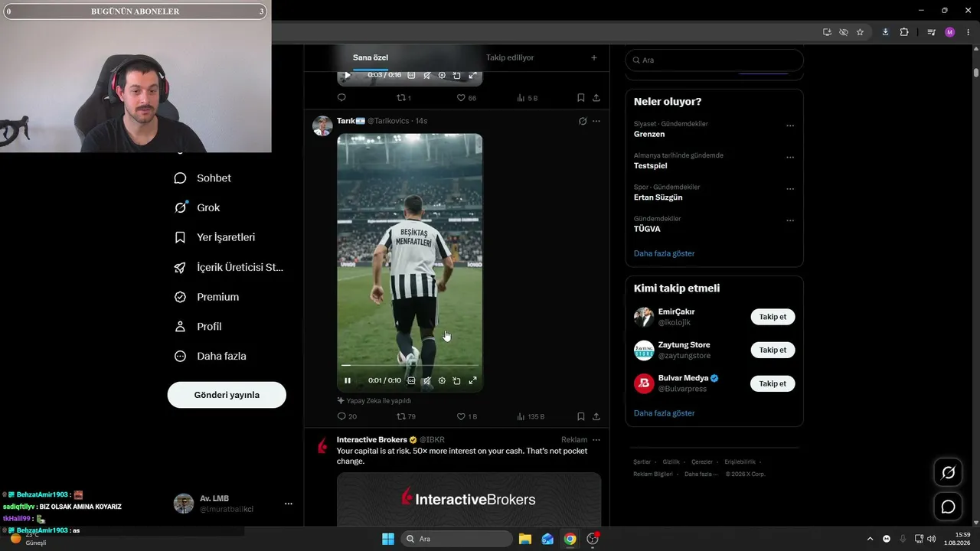980x551 pixels.
Task: Open settings on the 0:16 video
Action: [x=442, y=75]
